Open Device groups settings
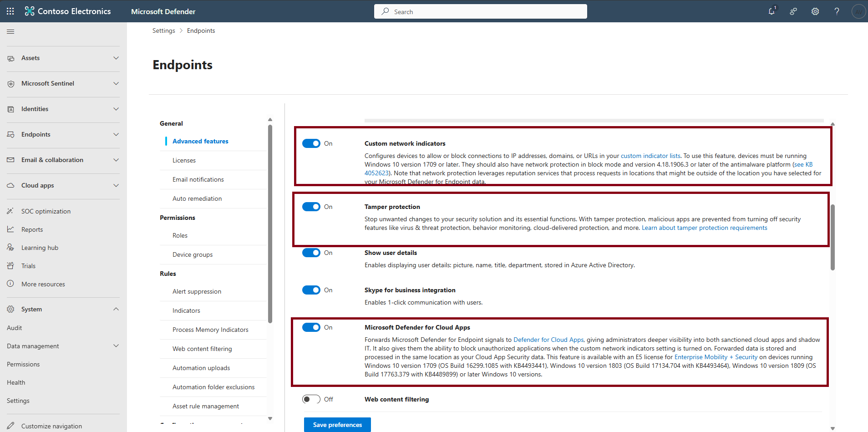This screenshot has width=868, height=432. coord(193,254)
